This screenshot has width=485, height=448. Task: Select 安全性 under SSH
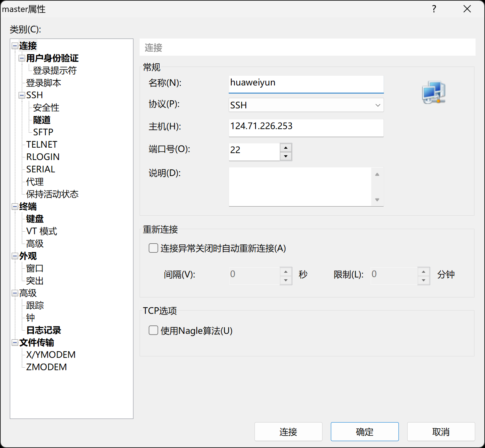46,108
